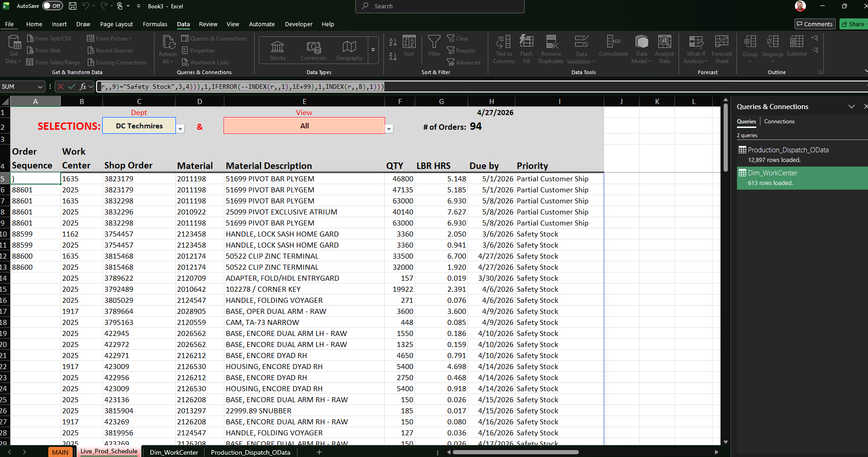The width and height of the screenshot is (868, 457).
Task: Open Text to Columns wizard
Action: (x=504, y=49)
